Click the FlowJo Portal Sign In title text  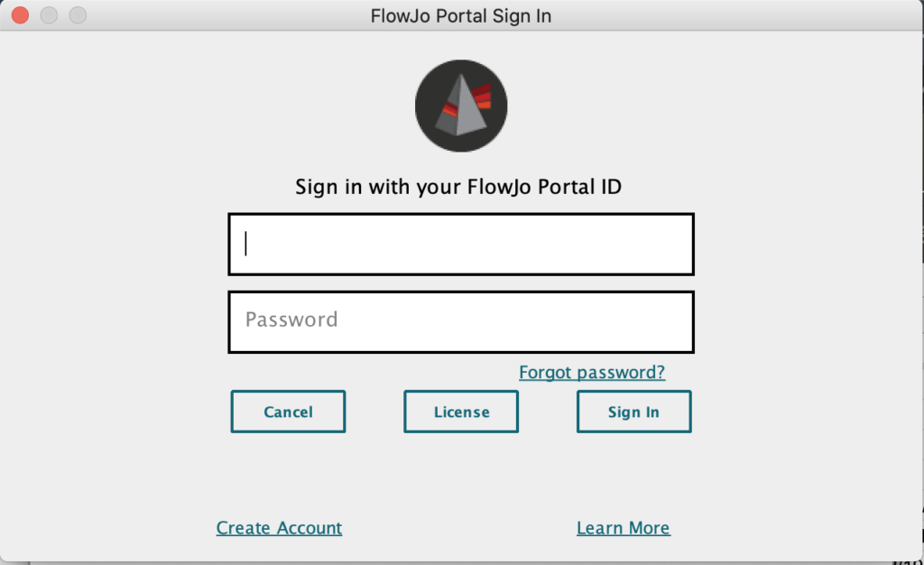pos(461,16)
